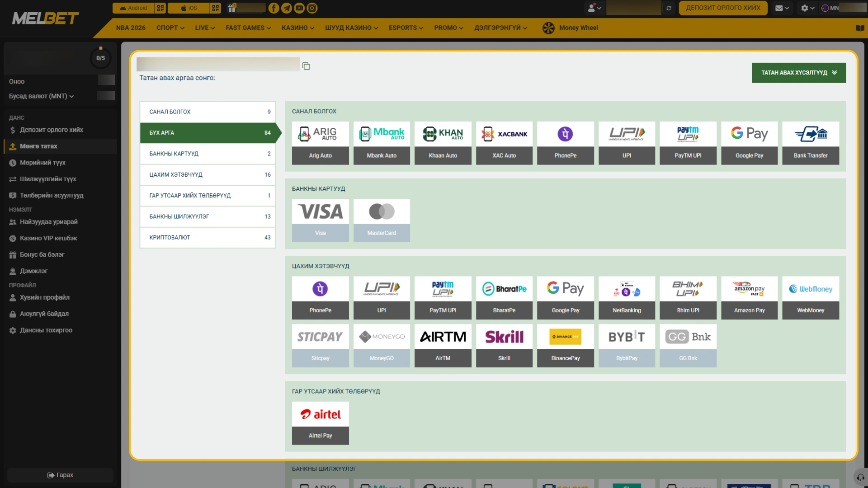Select the AirTM tile
This screenshot has height=488, width=868.
click(x=443, y=346)
